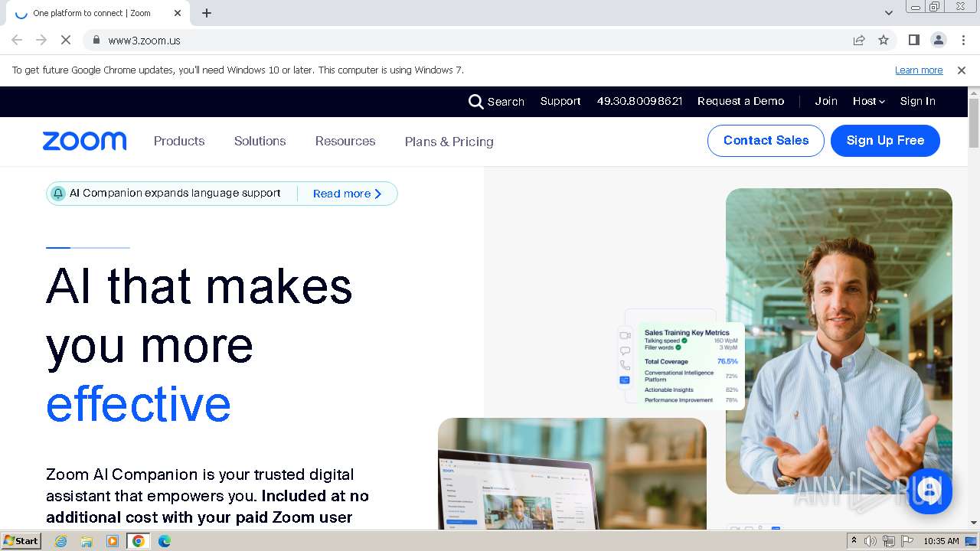Image resolution: width=980 pixels, height=551 pixels.
Task: Toggle the browser side panel
Action: 913,40
